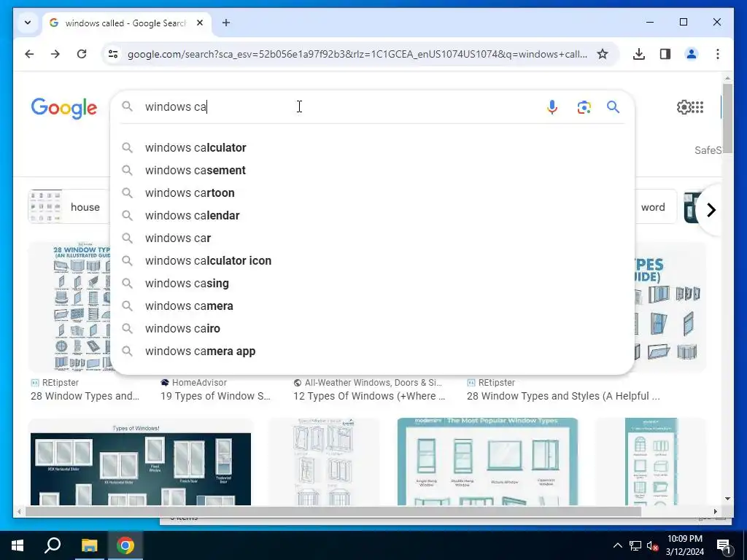Open Google quick settings gear
The width and height of the screenshot is (747, 560).
683,107
